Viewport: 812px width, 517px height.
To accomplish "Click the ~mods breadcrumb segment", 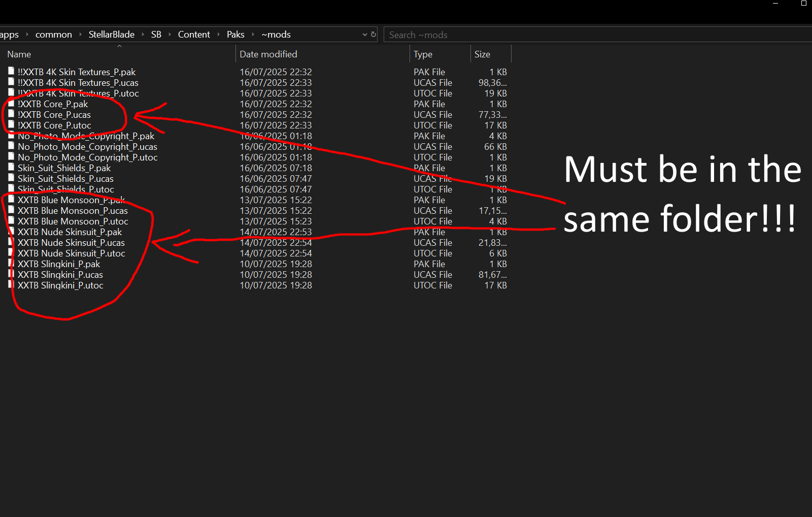I will coord(276,35).
